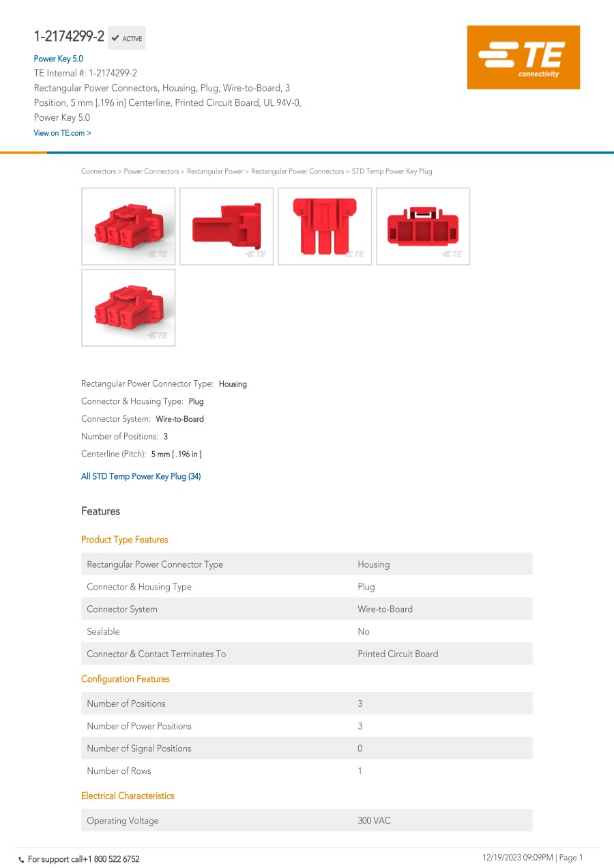Click the Printed Circuit Board table value

[x=398, y=654]
